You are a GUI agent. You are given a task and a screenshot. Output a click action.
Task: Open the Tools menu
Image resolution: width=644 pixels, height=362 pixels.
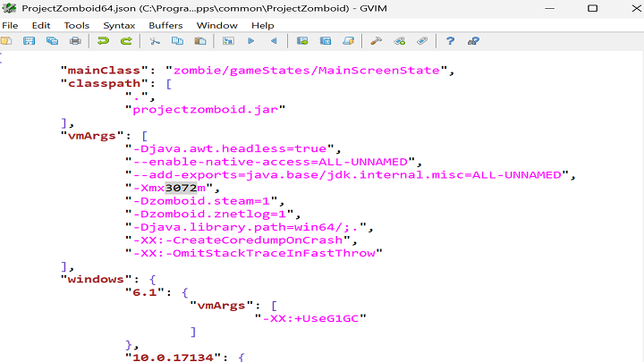click(77, 25)
